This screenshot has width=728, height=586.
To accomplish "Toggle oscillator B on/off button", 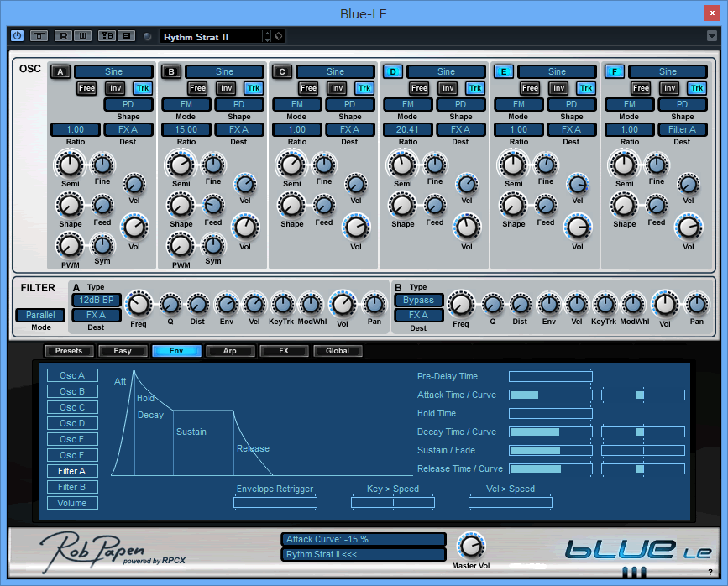I will 171,71.
